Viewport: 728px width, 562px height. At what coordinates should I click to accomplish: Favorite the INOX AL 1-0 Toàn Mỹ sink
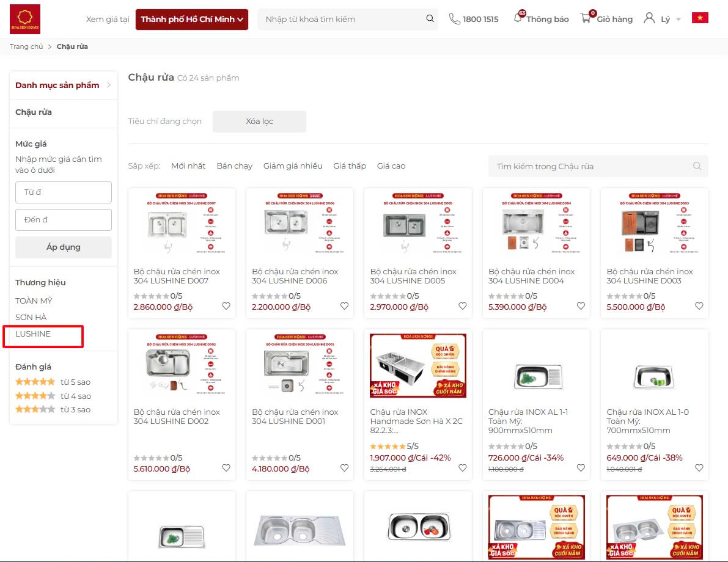699,469
